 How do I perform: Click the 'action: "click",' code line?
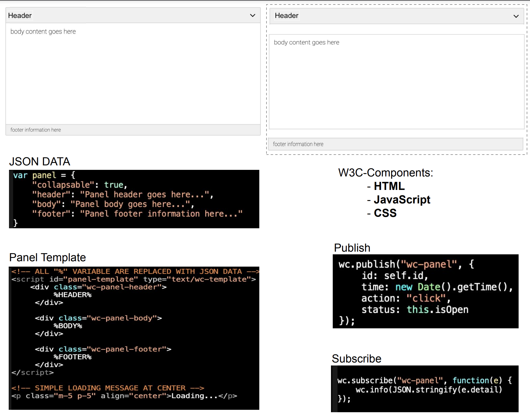click(x=406, y=298)
